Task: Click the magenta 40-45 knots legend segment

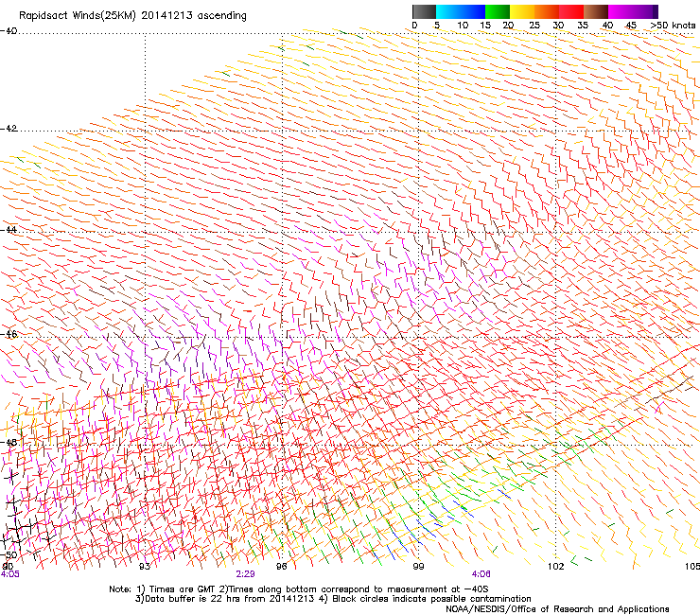Action: [621, 11]
